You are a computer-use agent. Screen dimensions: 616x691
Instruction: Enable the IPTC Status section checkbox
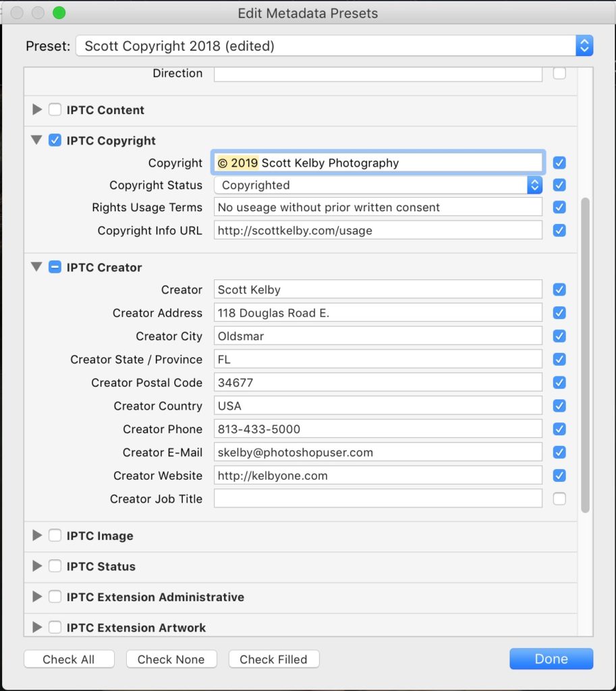[55, 566]
